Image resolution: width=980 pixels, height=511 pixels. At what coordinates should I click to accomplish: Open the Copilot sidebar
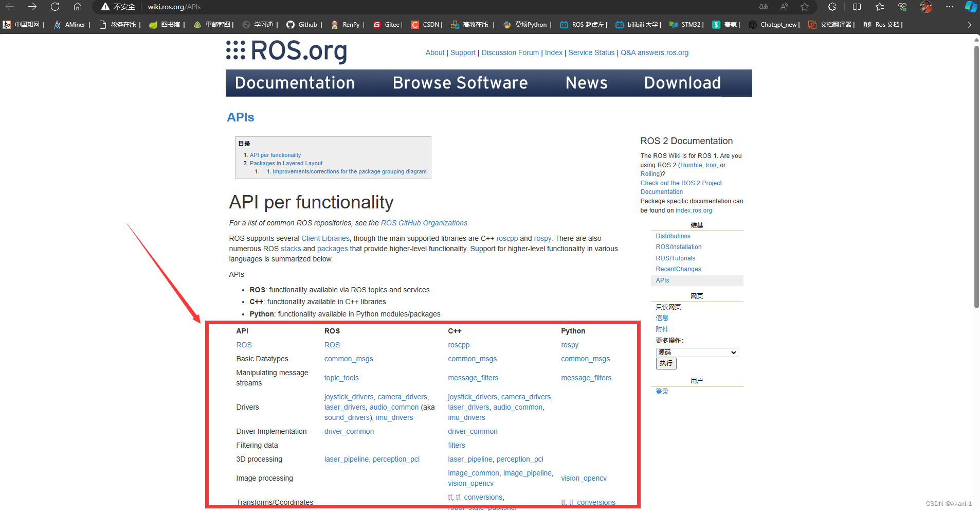click(971, 7)
